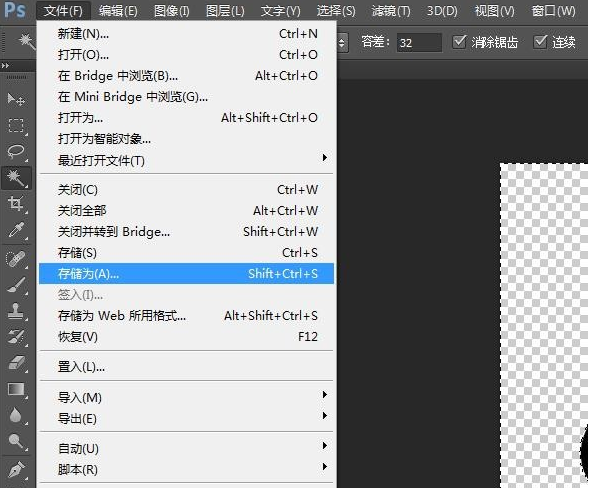Viewport: 590px width, 488px height.
Task: Select the Magic Wand tool in toolbox
Action: click(x=16, y=178)
